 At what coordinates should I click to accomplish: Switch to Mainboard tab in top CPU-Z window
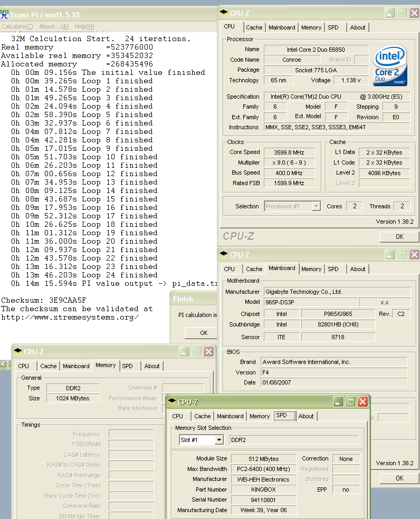click(282, 27)
